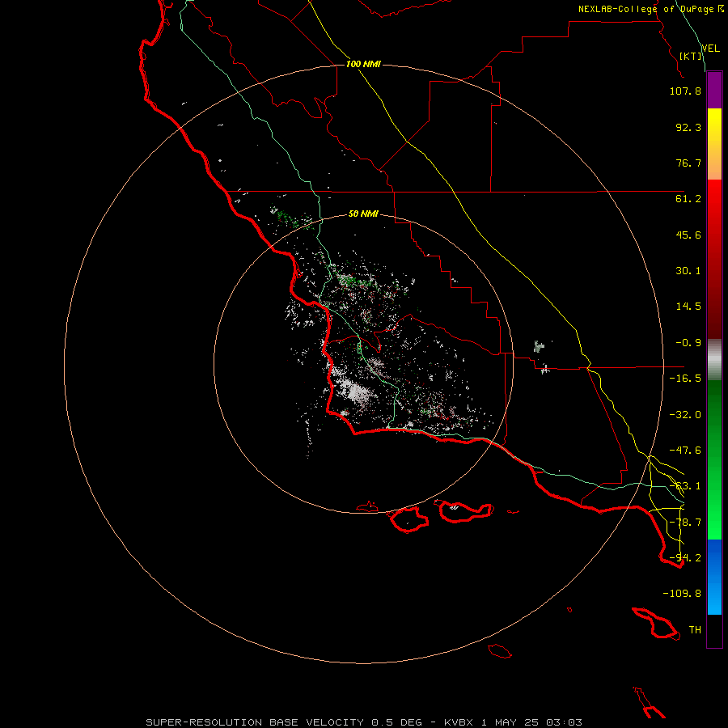Click the 76.7 value on velocity scale

(688, 163)
